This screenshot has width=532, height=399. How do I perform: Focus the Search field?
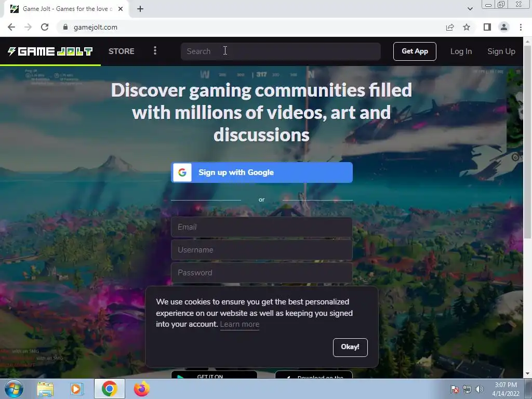280,51
